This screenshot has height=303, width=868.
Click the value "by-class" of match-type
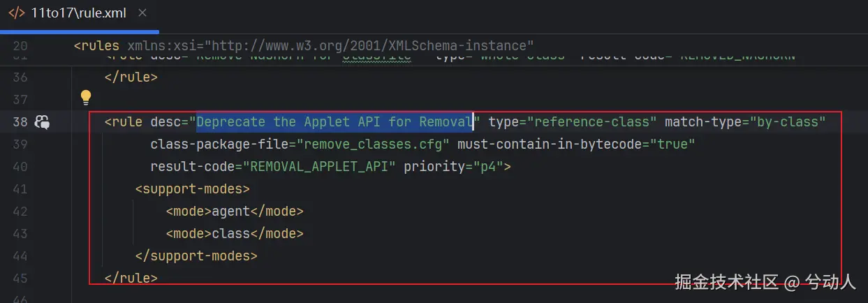(788, 122)
